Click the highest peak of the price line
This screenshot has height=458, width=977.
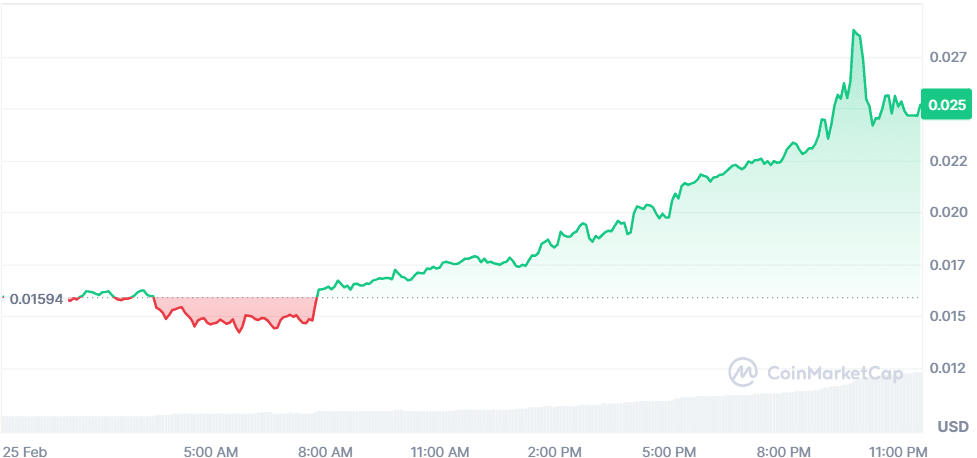click(x=854, y=31)
